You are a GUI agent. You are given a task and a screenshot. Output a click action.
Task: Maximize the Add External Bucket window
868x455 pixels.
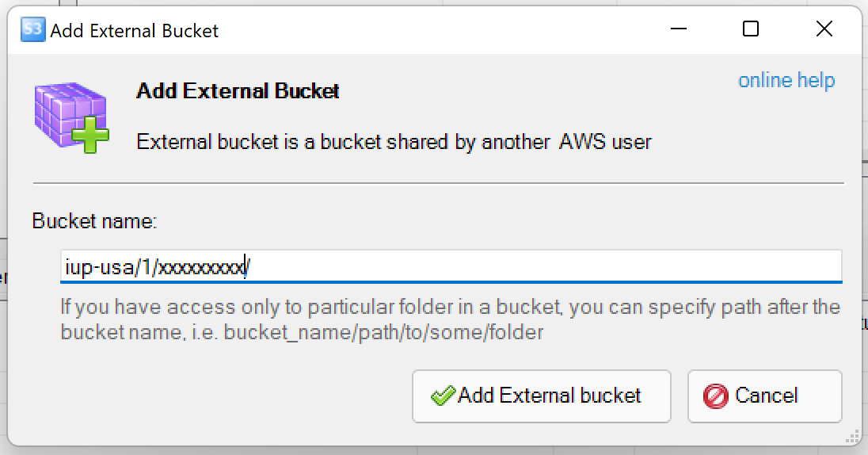751,30
